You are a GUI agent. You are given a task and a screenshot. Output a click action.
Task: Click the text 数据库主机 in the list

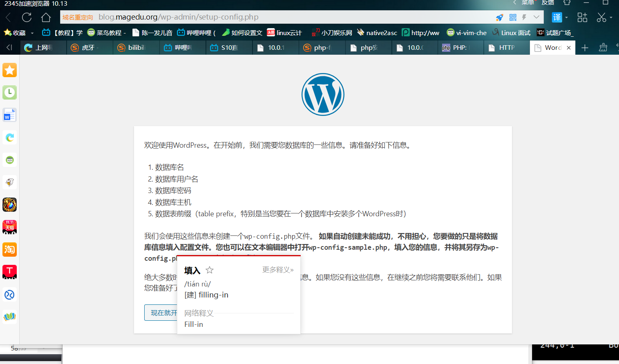[x=173, y=202]
